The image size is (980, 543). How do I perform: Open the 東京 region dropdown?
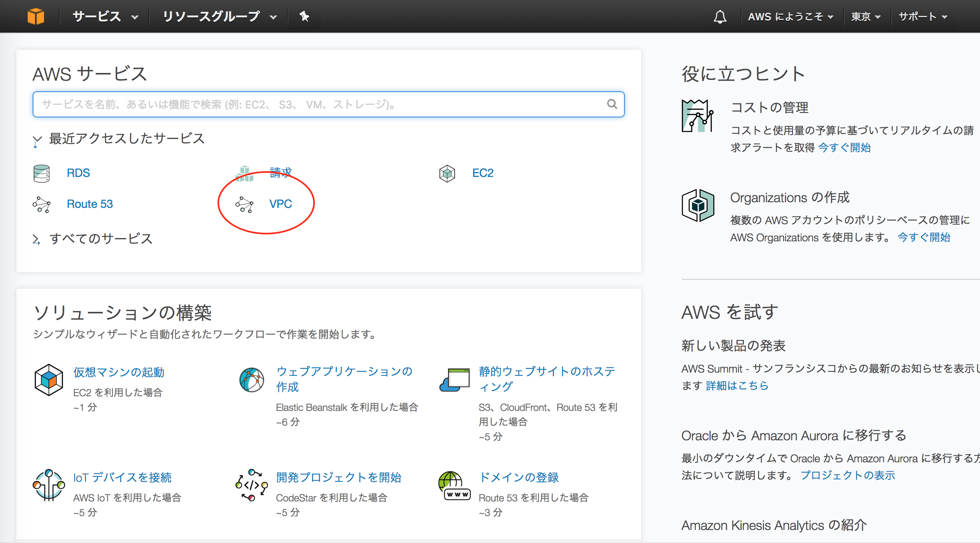pos(866,17)
